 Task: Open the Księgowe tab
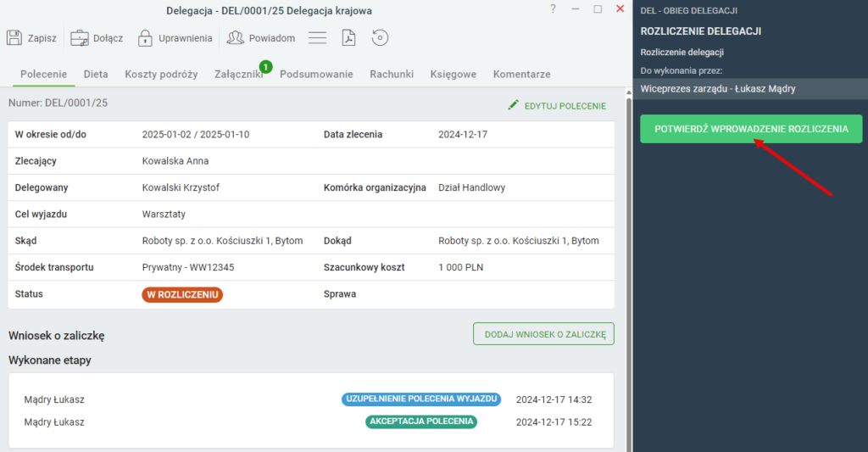click(453, 75)
